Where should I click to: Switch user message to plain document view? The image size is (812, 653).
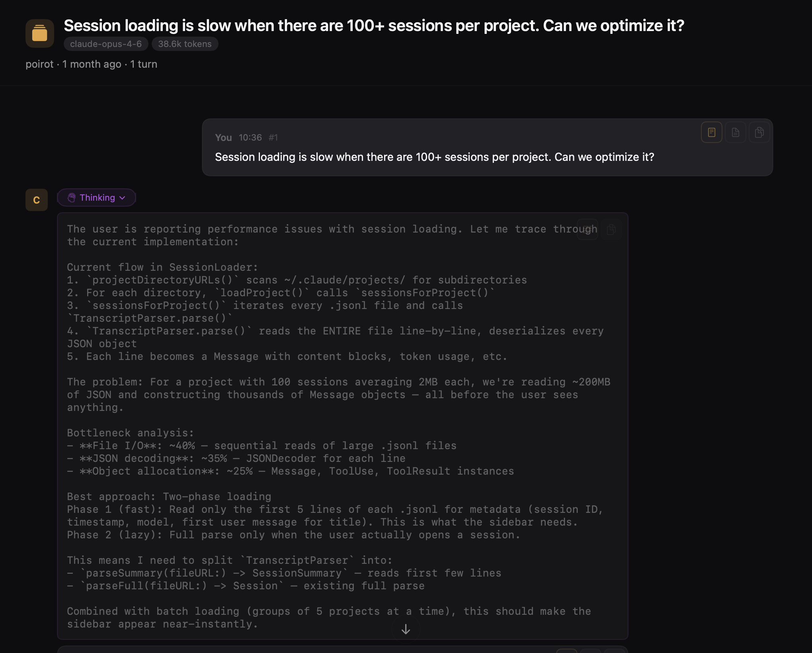(735, 132)
